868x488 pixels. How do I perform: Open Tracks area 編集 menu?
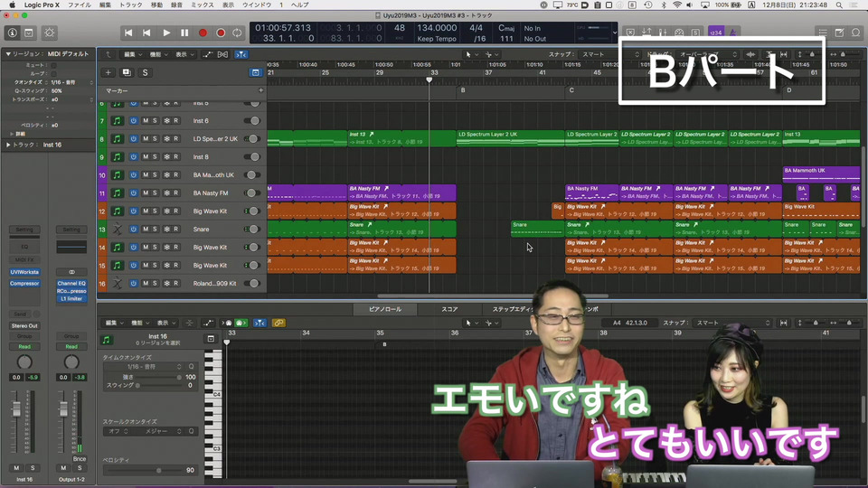tap(132, 54)
